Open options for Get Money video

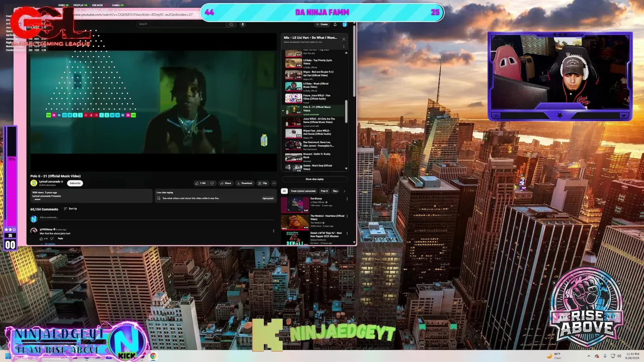point(347,199)
